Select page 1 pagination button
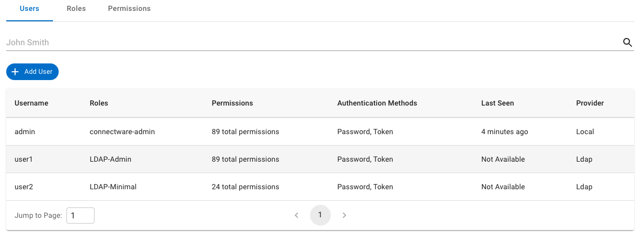This screenshot has height=248, width=644. coord(320,215)
